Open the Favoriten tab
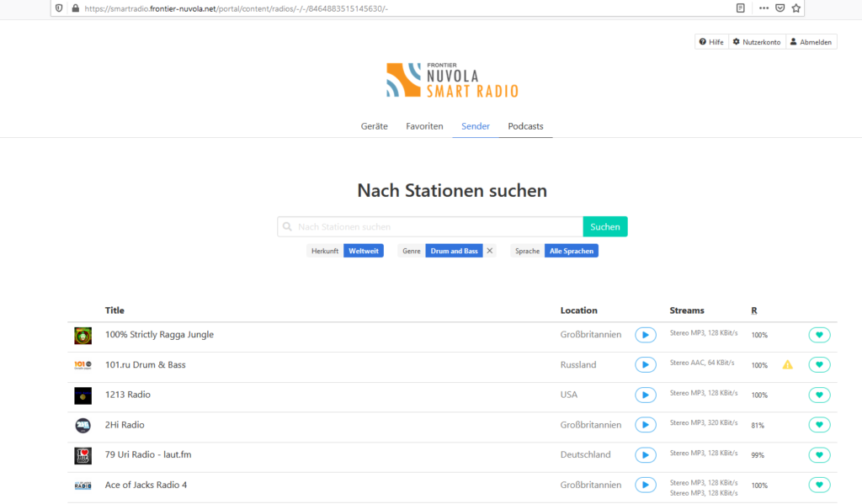Image resolution: width=862 pixels, height=504 pixels. click(424, 126)
